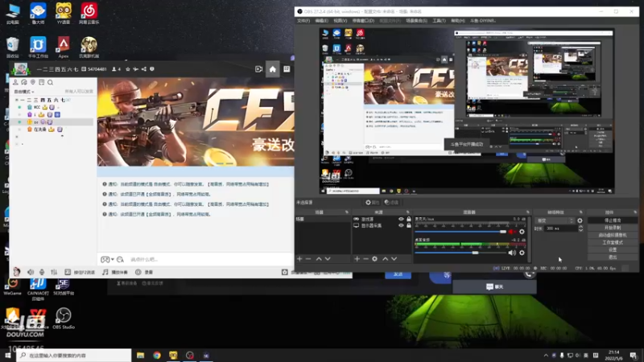Click the microphone icon in YY bottom bar

click(x=42, y=272)
